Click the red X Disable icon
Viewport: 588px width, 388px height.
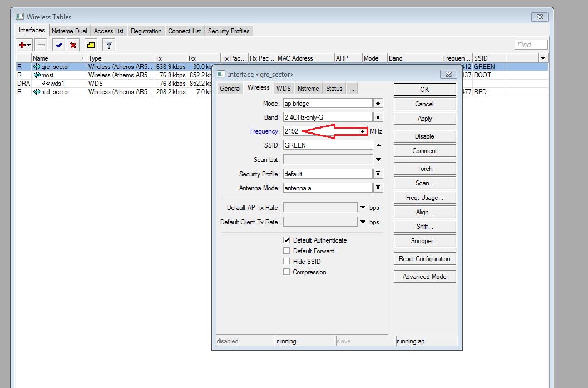coord(73,45)
